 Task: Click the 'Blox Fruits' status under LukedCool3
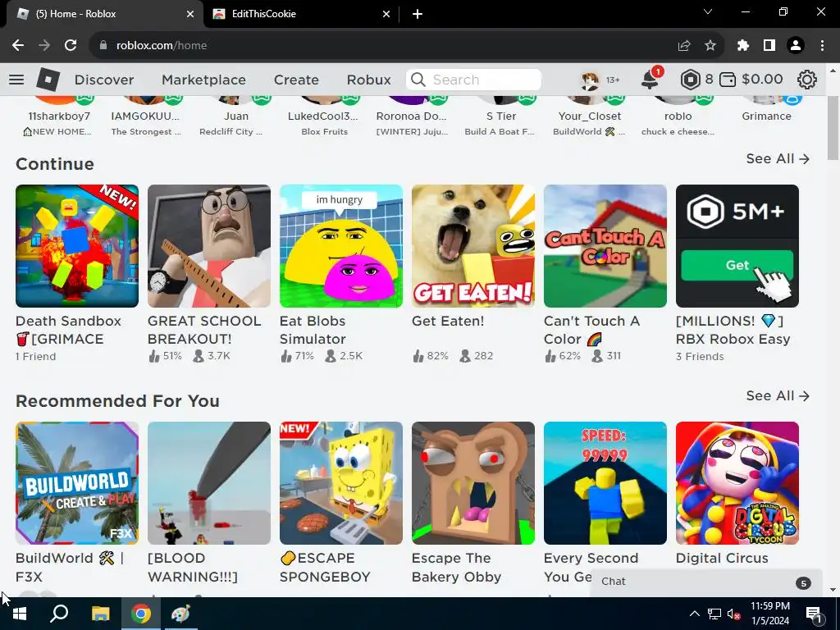point(324,132)
